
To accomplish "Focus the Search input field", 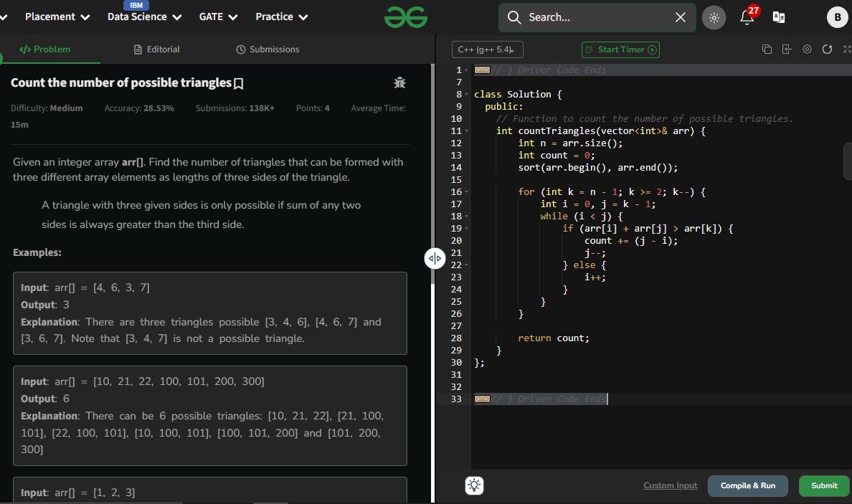I will pyautogui.click(x=597, y=17).
